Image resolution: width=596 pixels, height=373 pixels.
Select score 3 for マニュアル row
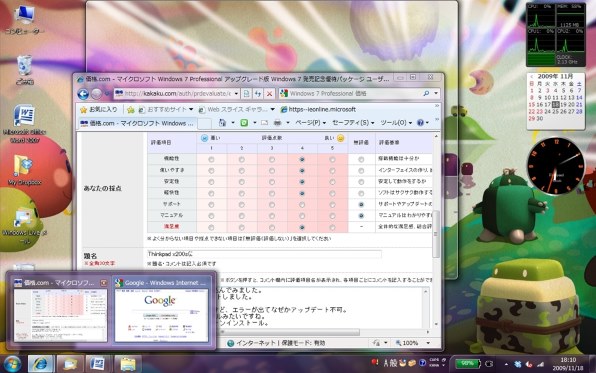[x=272, y=216]
